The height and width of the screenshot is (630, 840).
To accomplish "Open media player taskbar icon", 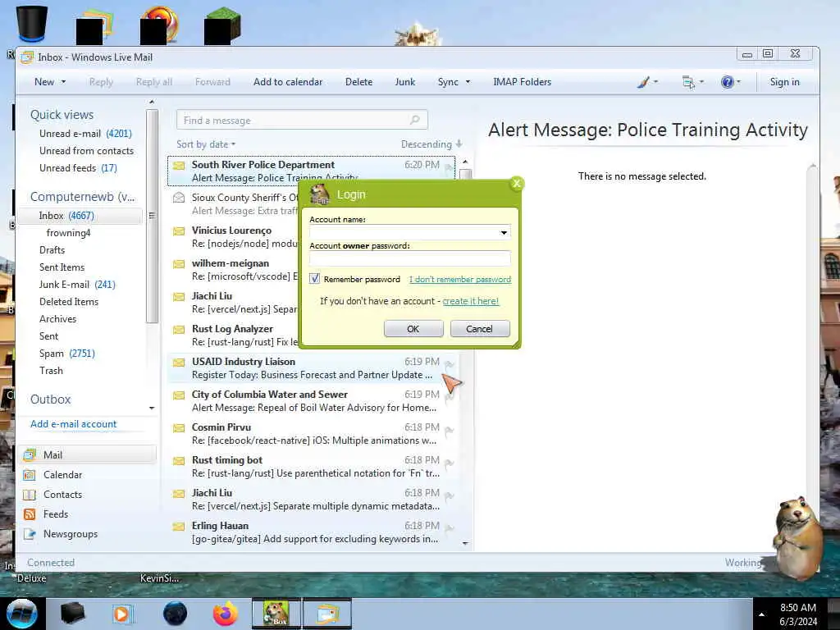I will click(123, 614).
